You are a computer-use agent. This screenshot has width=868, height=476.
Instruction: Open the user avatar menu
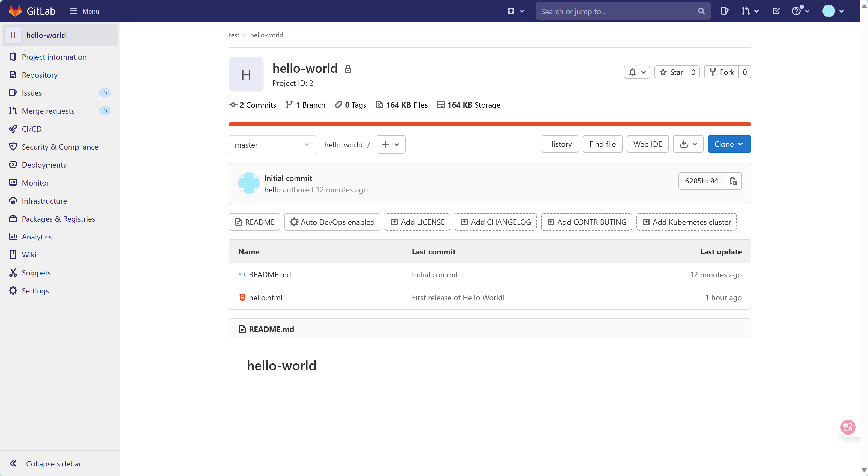pyautogui.click(x=833, y=11)
